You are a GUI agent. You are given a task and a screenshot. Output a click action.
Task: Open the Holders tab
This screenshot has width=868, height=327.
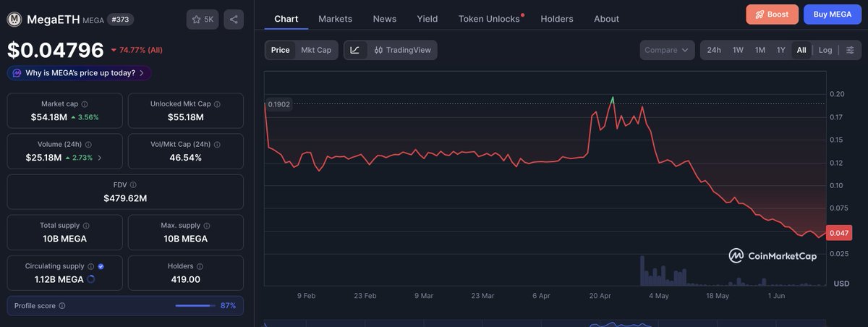pyautogui.click(x=557, y=19)
